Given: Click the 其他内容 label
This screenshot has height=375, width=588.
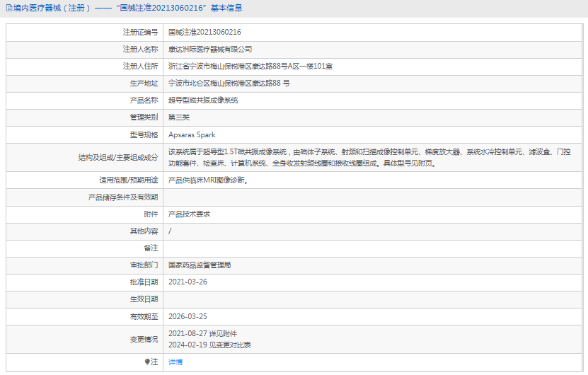Looking at the screenshot, I should 144,231.
